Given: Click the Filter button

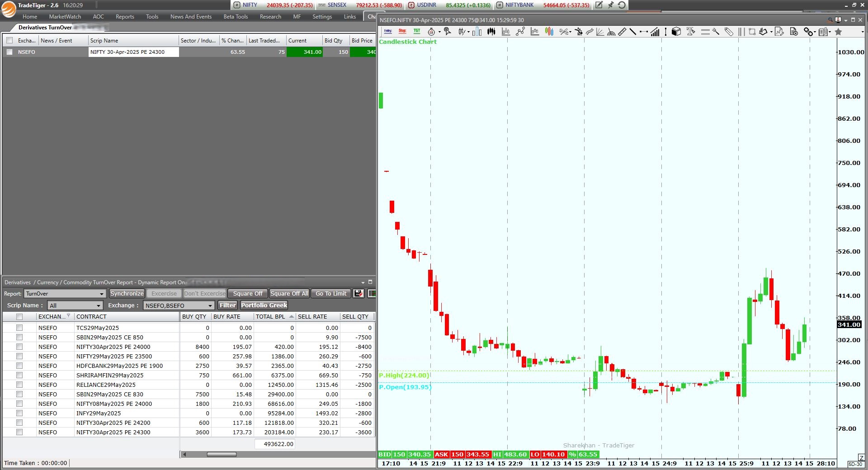Looking at the screenshot, I should tap(227, 305).
